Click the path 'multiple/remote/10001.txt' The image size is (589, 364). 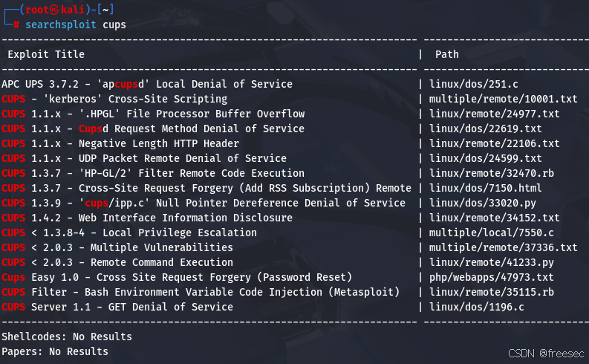coord(504,99)
